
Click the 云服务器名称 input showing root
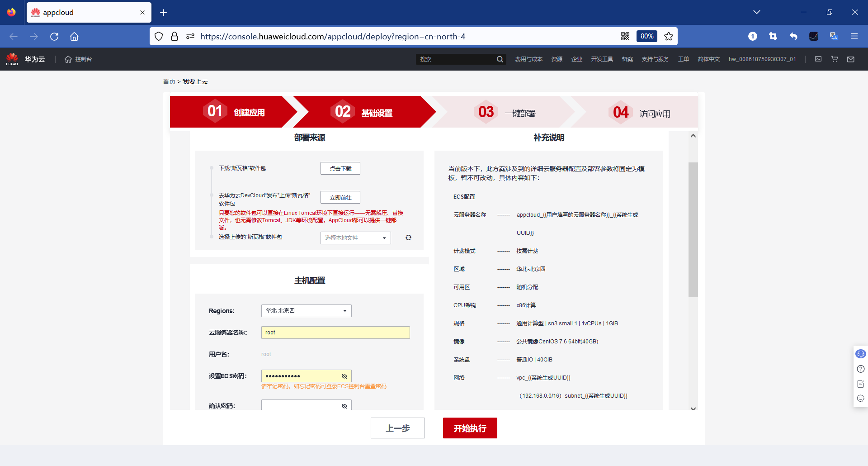click(335, 332)
